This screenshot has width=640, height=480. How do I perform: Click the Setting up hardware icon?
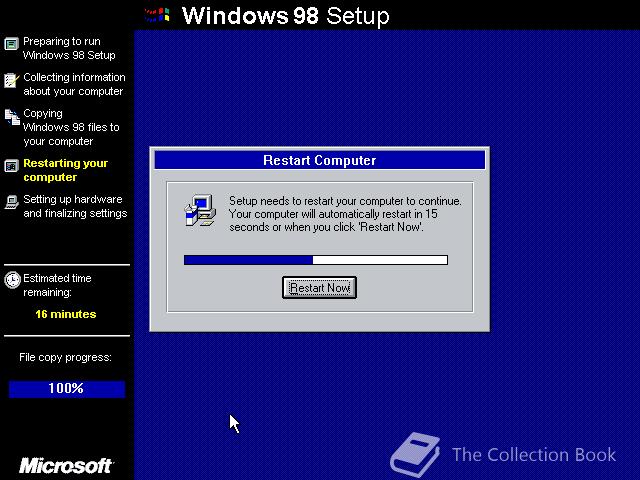[x=11, y=202]
